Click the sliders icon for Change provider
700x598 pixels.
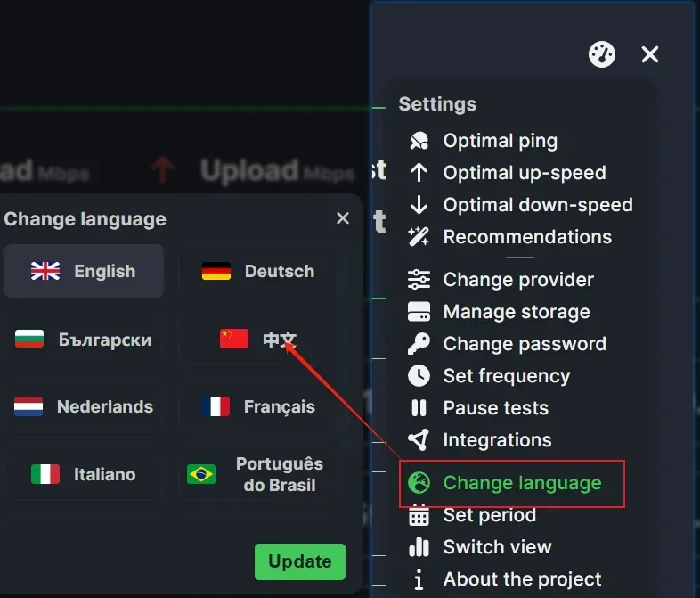coord(419,280)
